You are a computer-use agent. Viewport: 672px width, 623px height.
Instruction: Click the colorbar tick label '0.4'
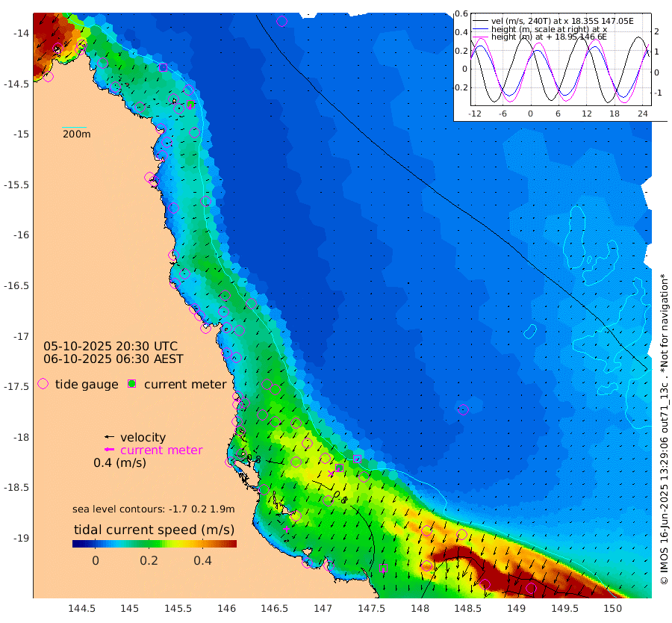tap(202, 560)
